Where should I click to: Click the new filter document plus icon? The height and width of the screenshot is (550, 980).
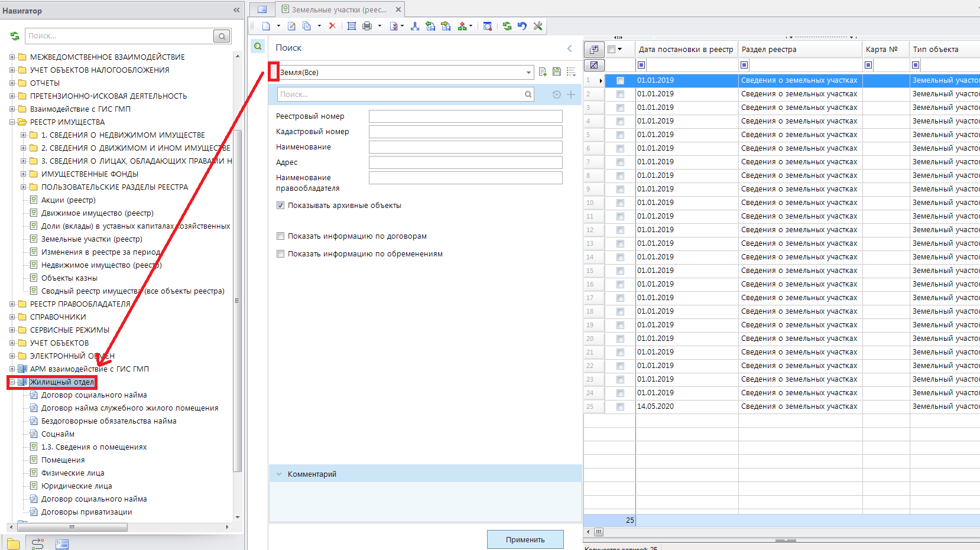(543, 72)
